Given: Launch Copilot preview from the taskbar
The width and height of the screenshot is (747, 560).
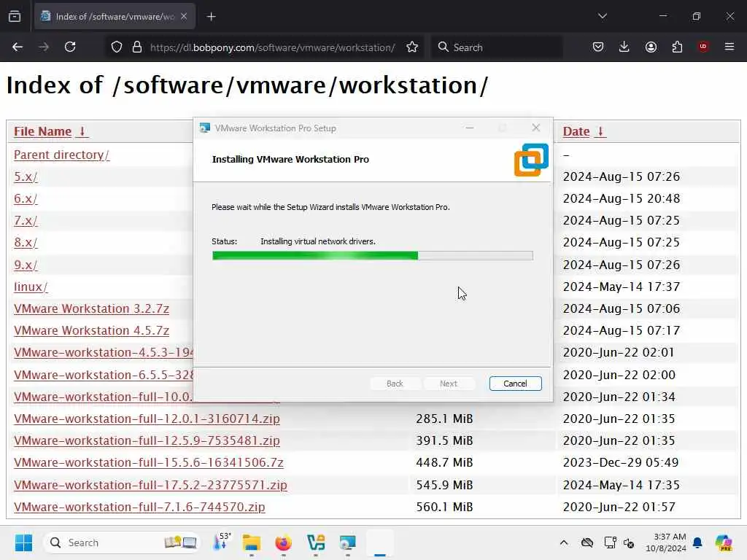Looking at the screenshot, I should (724, 542).
